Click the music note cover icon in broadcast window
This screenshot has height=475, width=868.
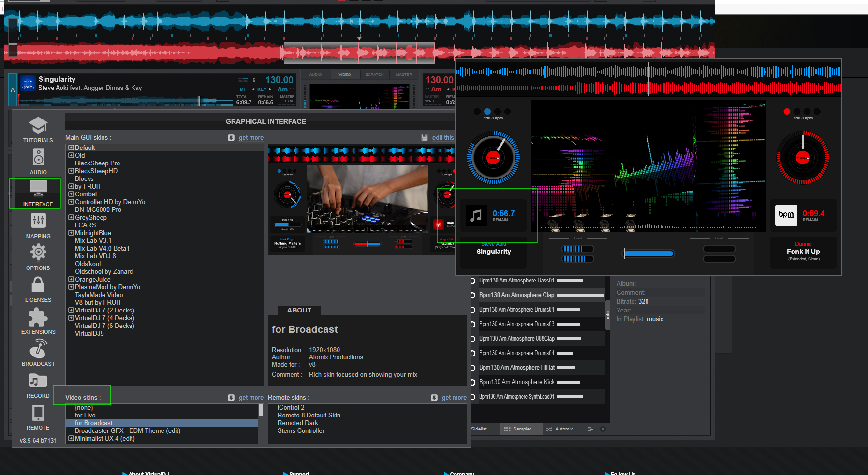[x=476, y=216]
